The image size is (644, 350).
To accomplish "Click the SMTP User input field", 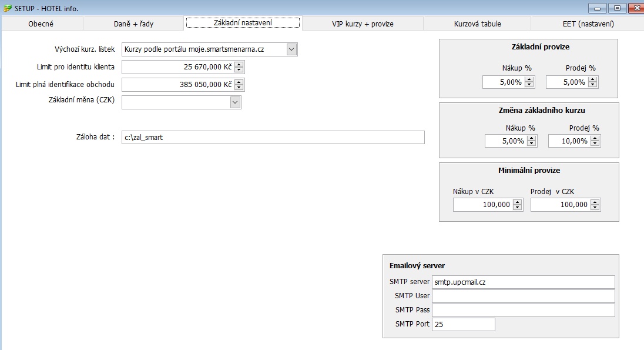I will [x=523, y=296].
